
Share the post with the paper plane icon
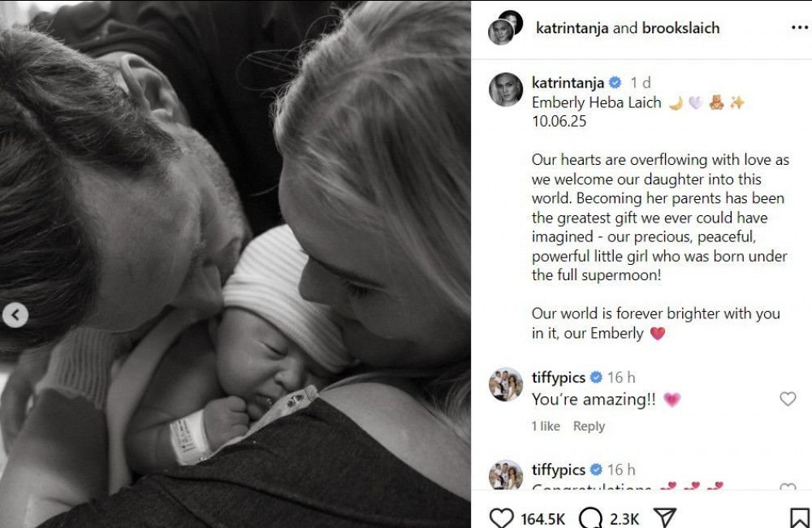click(x=665, y=518)
